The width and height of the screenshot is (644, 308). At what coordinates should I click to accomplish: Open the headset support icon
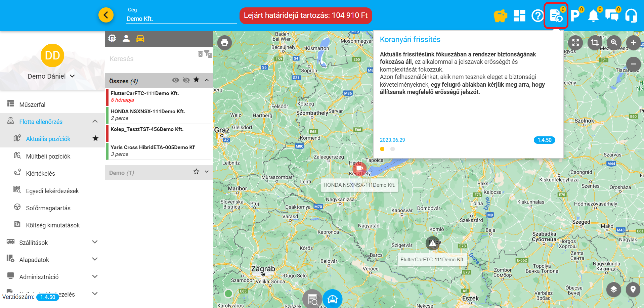[631, 16]
